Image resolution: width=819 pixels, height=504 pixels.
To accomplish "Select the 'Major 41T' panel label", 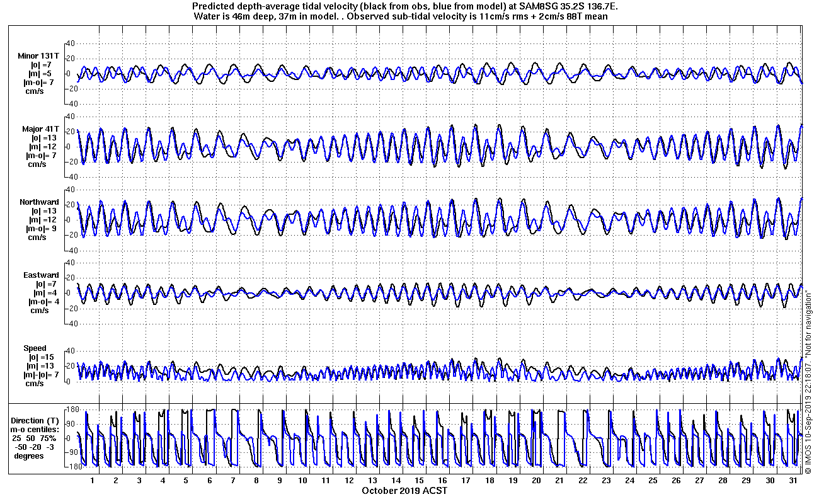I will (40, 129).
